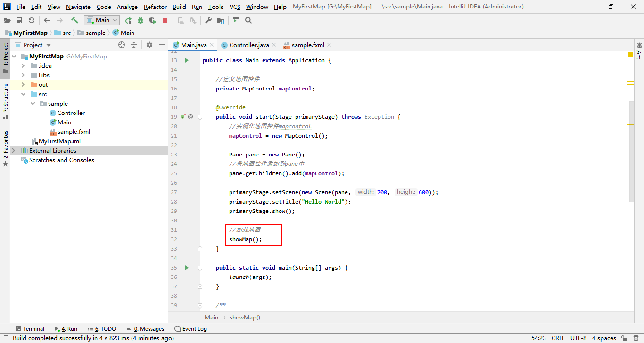644x343 pixels.
Task: Switch to the Controller.java tab
Action: [249, 45]
